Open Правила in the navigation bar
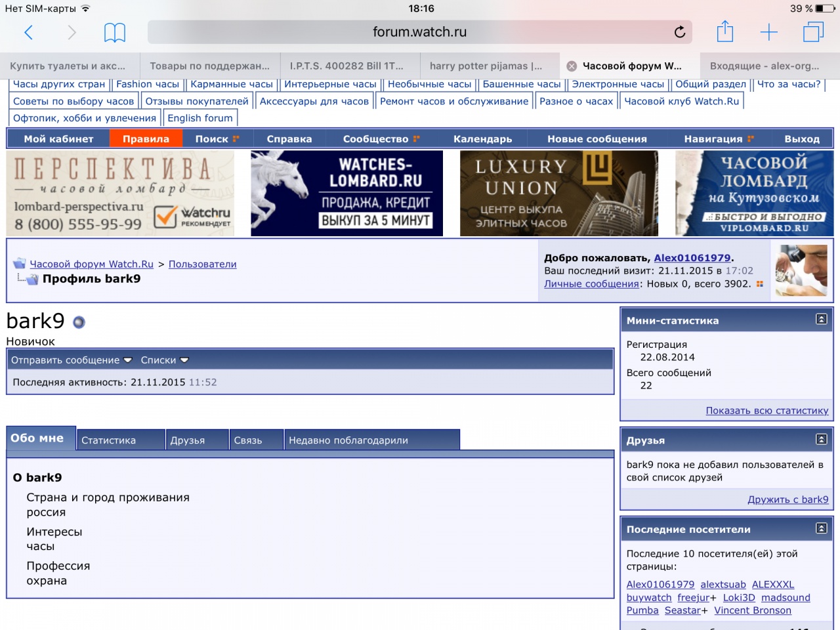 coord(146,139)
